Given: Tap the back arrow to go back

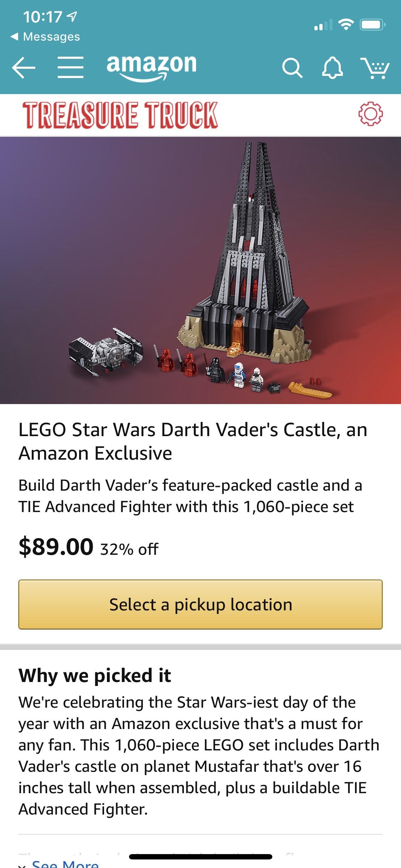Looking at the screenshot, I should coord(24,68).
